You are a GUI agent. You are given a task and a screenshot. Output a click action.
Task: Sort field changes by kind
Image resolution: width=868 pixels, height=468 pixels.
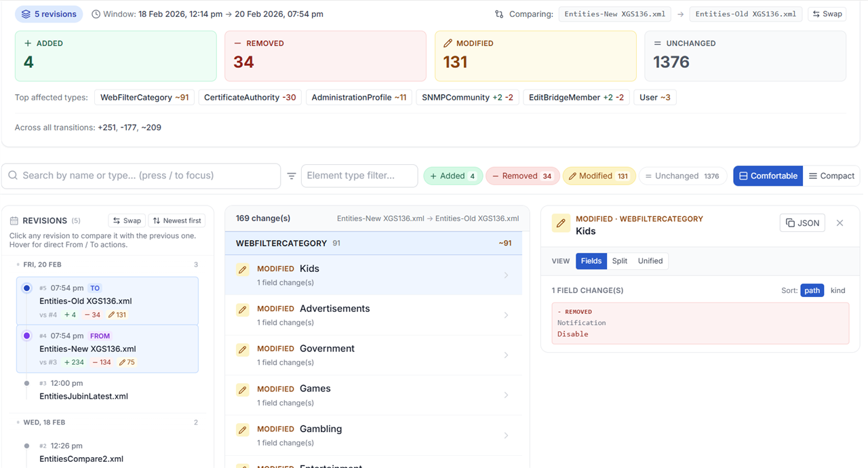(x=838, y=290)
